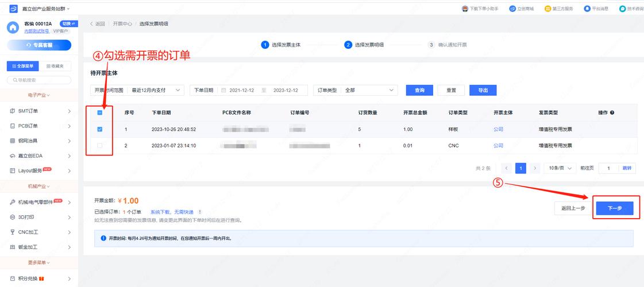Viewport: 644px width, 287px height.
Task: Toggle the select-all checkbox in table header
Action: 99,113
